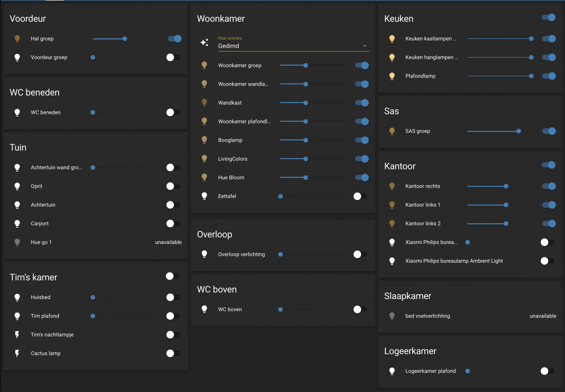The image size is (565, 392).
Task: Click the unavailable status of bed voetverlichting
Action: click(542, 316)
